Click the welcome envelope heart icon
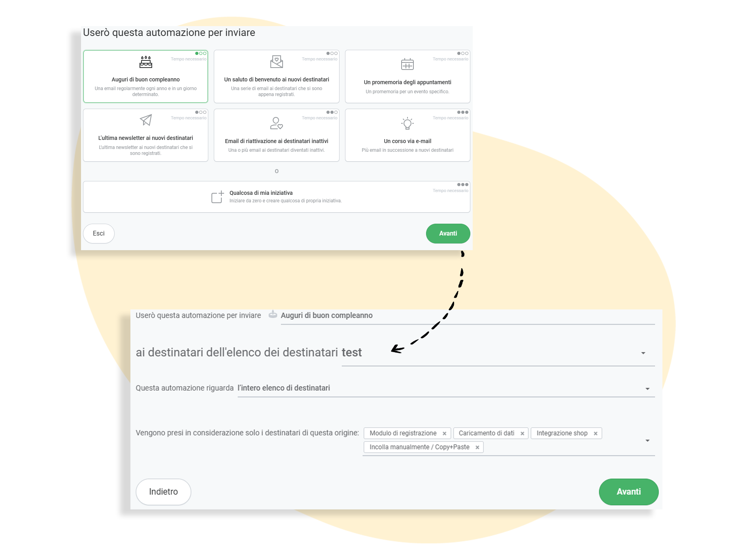This screenshot has height=560, width=747. (x=276, y=62)
